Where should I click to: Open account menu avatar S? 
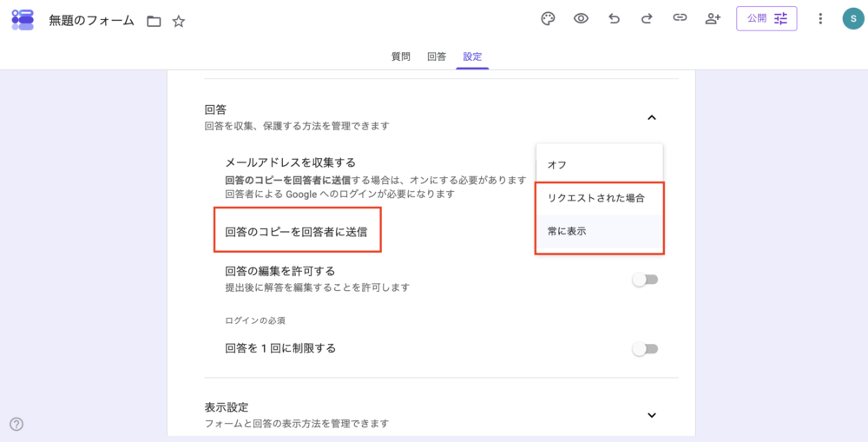point(853,19)
